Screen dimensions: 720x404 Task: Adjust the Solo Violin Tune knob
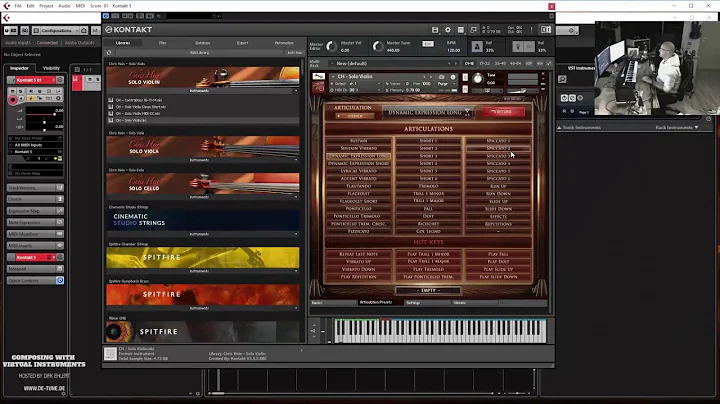(478, 79)
